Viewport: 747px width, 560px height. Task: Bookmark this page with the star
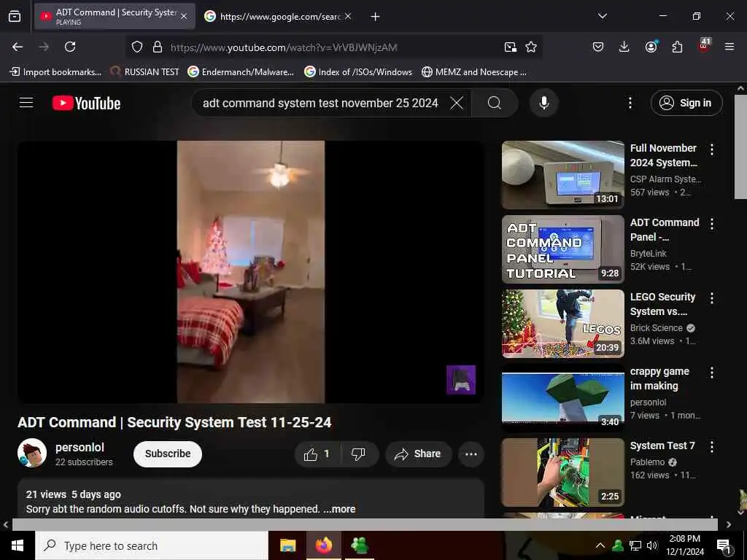tap(531, 47)
